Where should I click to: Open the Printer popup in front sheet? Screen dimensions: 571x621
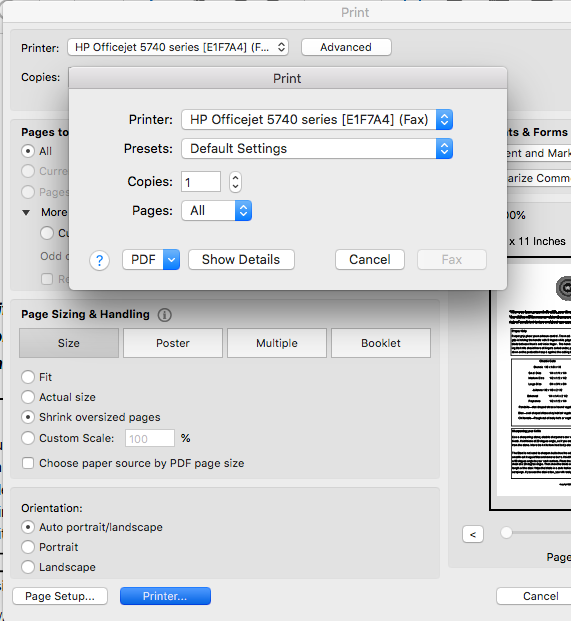[317, 120]
